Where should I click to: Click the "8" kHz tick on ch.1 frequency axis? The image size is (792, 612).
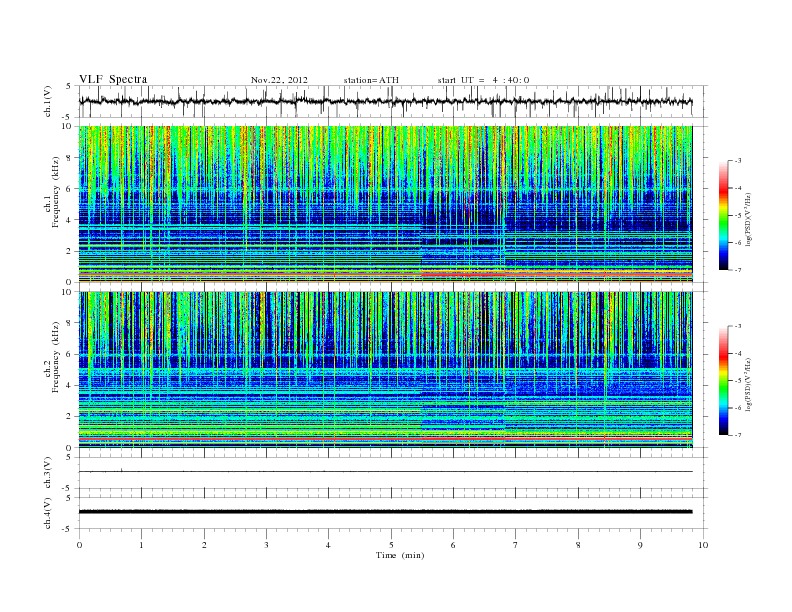tap(69, 158)
